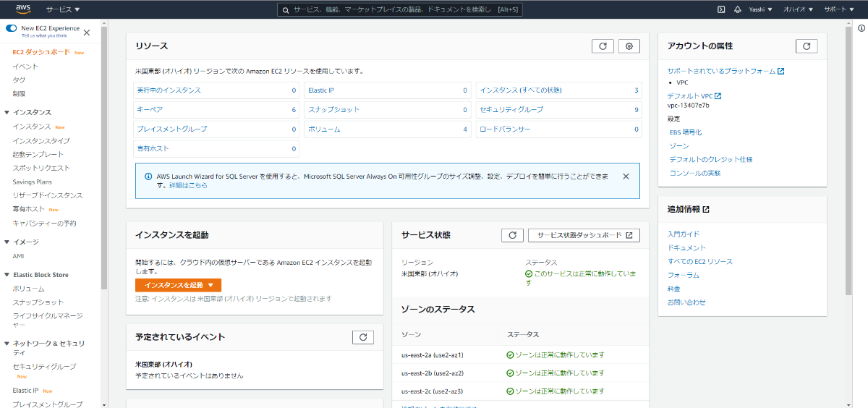The height and width of the screenshot is (408, 868).
Task: Open the オハイオ region dropdown
Action: click(x=799, y=9)
